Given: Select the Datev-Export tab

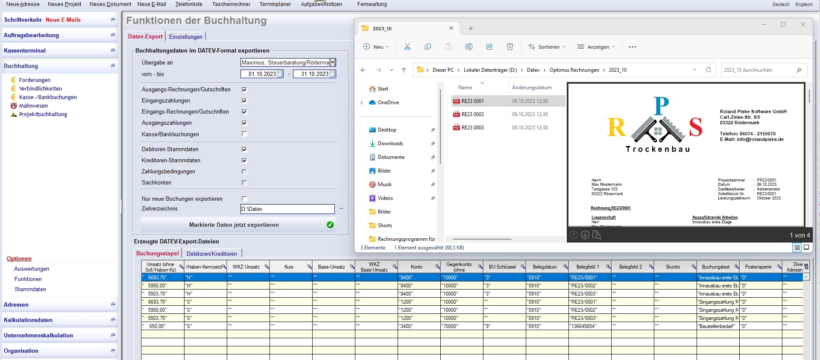Looking at the screenshot, I should [x=145, y=37].
